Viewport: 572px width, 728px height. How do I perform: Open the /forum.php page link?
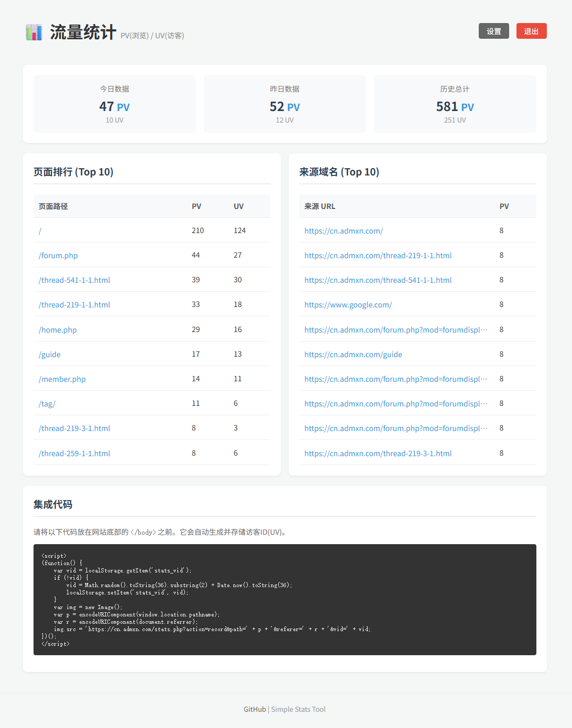tap(58, 255)
